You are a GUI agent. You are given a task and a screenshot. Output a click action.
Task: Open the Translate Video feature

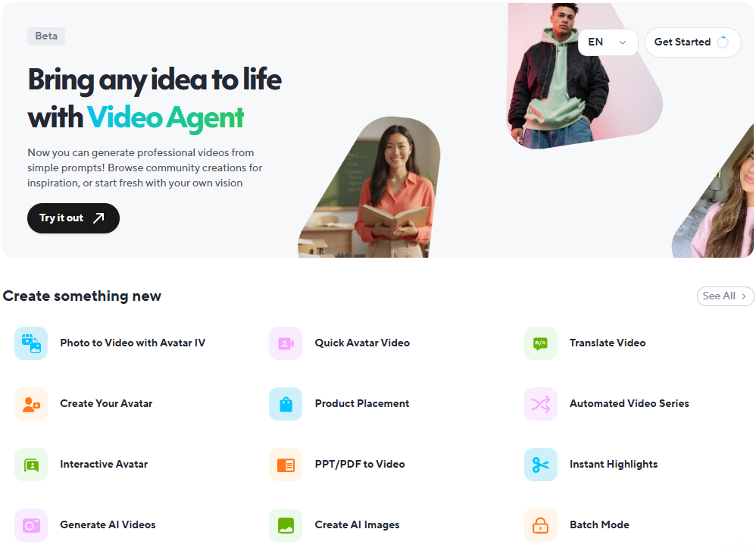[x=608, y=343]
